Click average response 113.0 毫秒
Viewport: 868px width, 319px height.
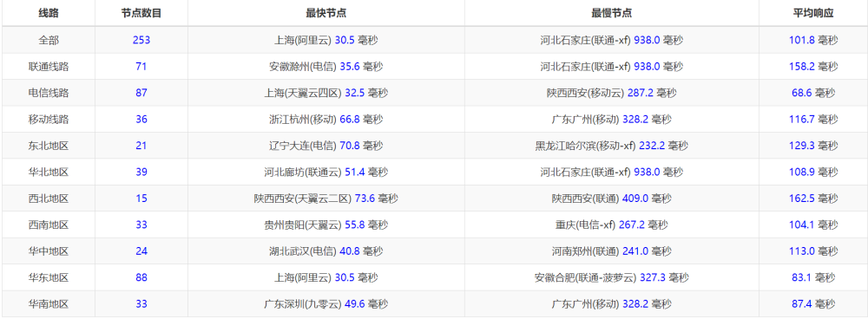pyautogui.click(x=813, y=251)
